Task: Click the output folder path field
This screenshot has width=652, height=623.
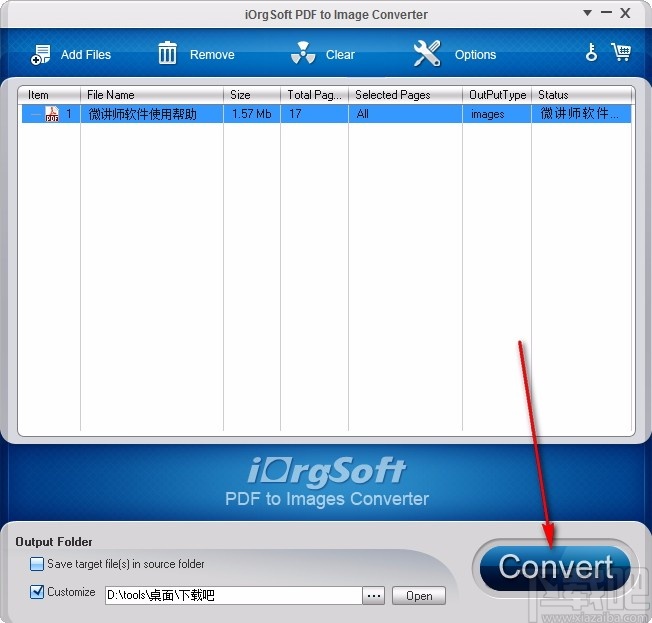Action: point(233,596)
